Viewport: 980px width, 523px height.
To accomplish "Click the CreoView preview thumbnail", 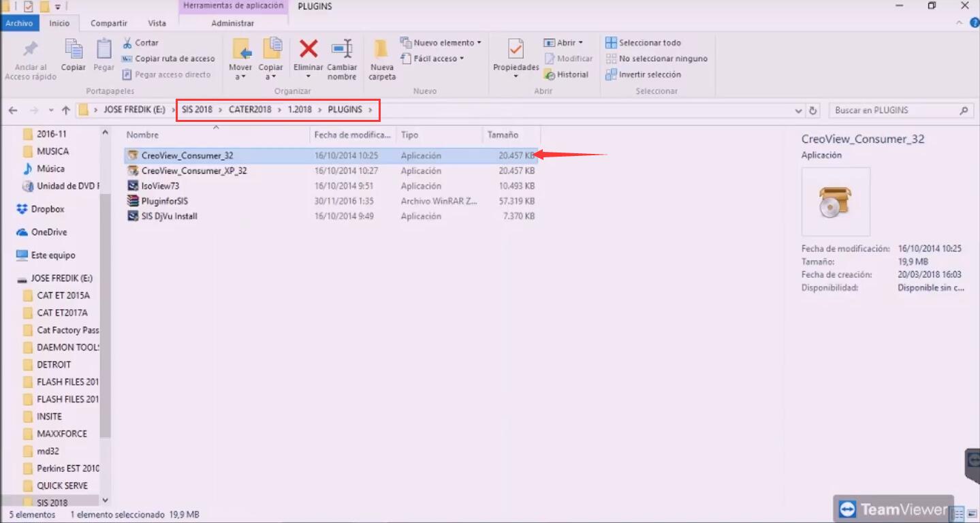I will point(836,202).
